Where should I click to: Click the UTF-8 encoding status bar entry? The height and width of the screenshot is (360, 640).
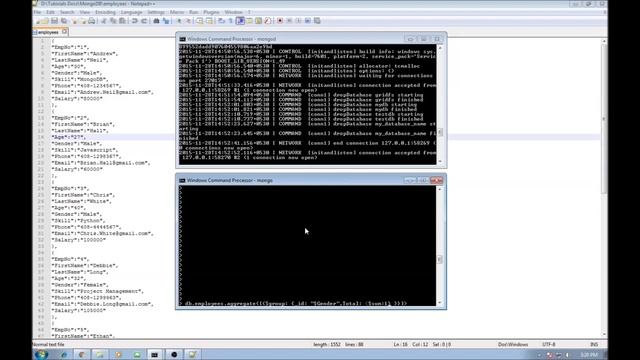pyautogui.click(x=549, y=344)
